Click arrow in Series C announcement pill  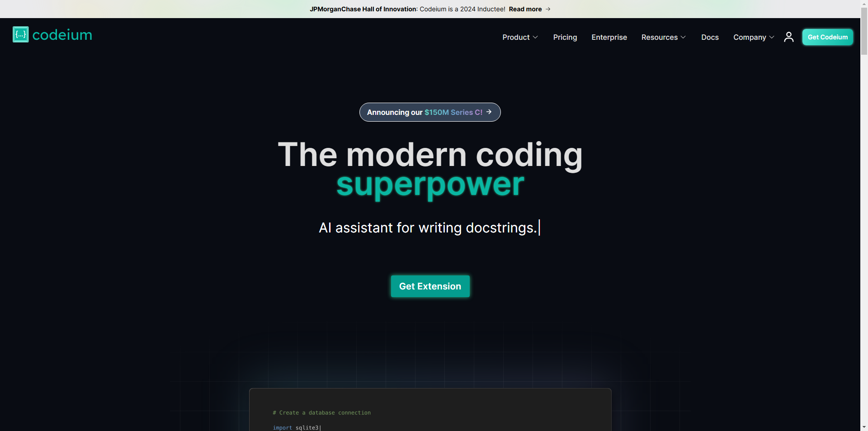(x=489, y=112)
